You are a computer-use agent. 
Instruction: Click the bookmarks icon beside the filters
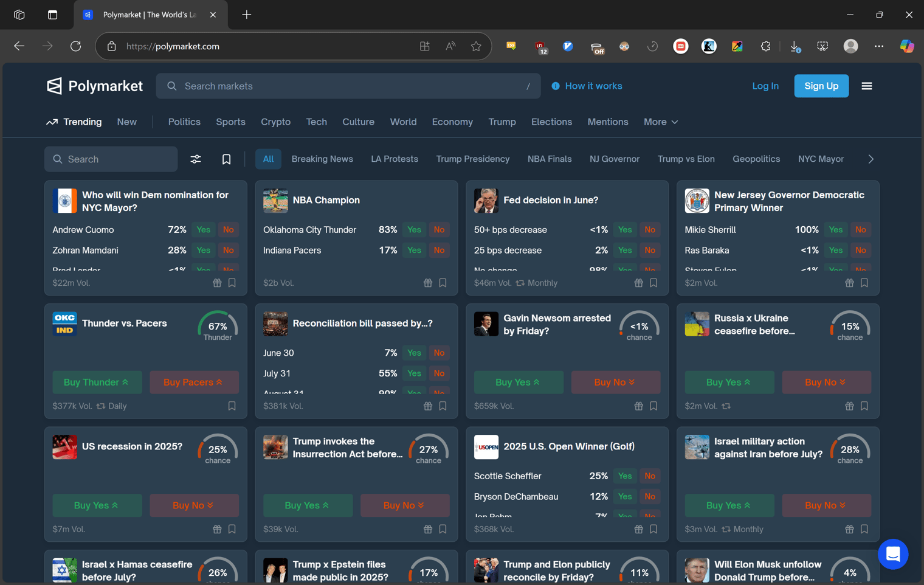coord(226,159)
